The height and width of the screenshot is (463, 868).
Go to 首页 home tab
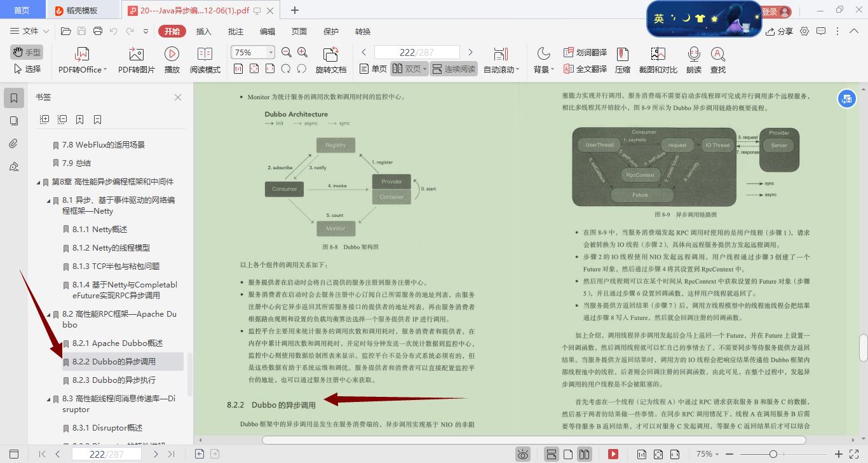[22, 10]
